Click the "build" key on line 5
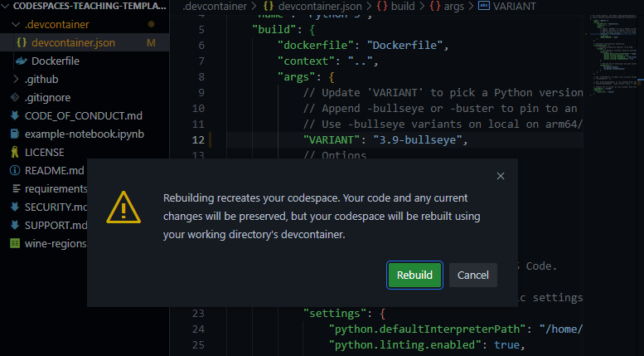644x356 pixels. click(274, 30)
